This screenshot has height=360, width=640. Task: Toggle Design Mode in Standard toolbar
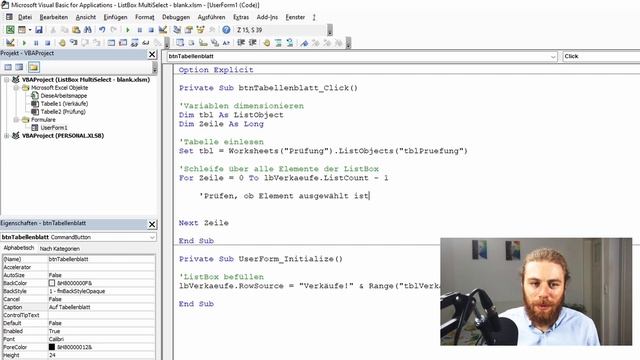point(163,30)
